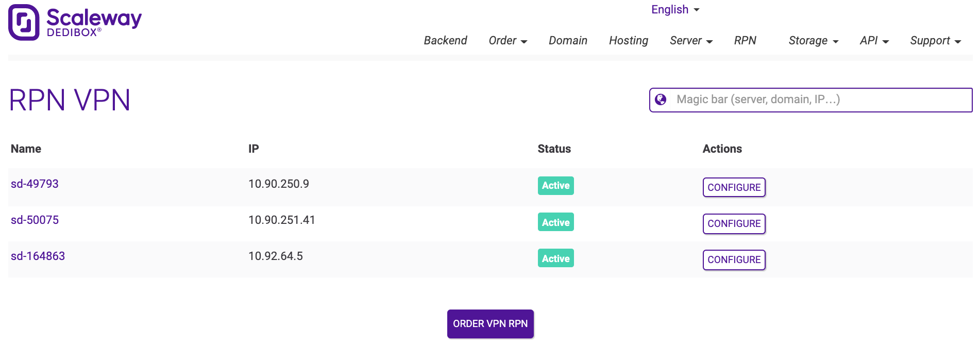Open the Domain menu item
Image resolution: width=980 pixels, height=358 pixels.
(568, 41)
